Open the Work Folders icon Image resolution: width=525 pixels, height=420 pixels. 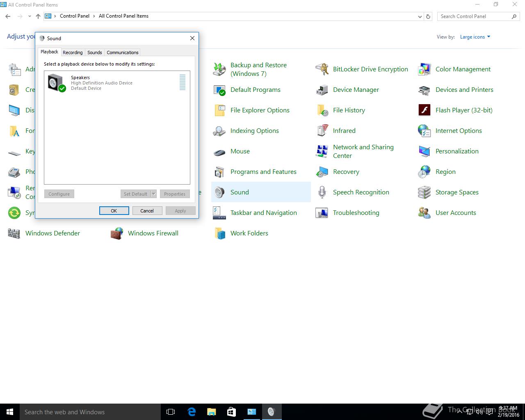point(219,233)
